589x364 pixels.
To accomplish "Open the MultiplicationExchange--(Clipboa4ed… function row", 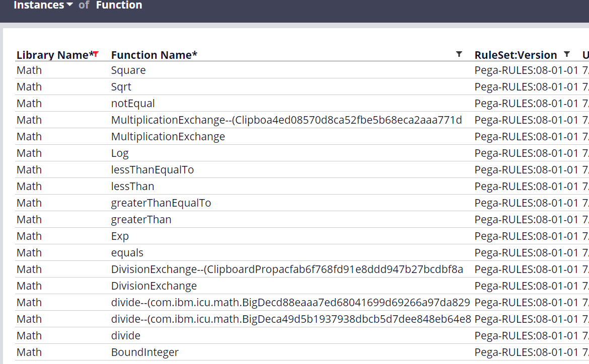I will pyautogui.click(x=286, y=120).
